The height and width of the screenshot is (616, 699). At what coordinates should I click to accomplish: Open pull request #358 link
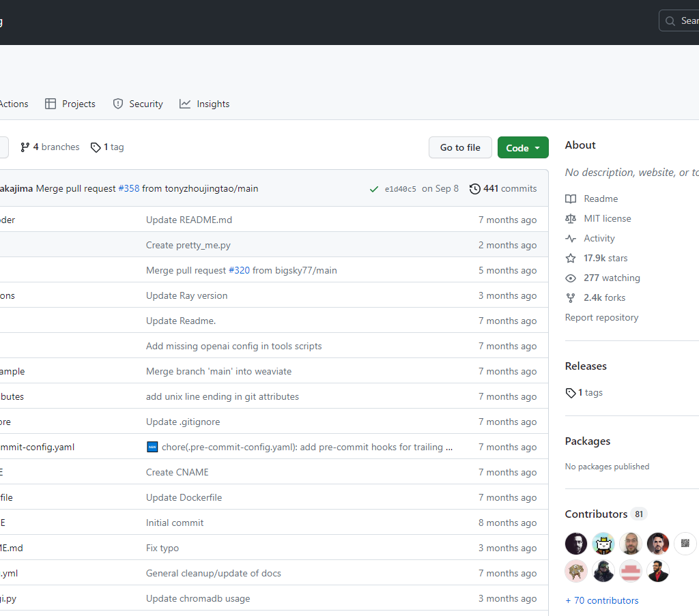click(128, 188)
